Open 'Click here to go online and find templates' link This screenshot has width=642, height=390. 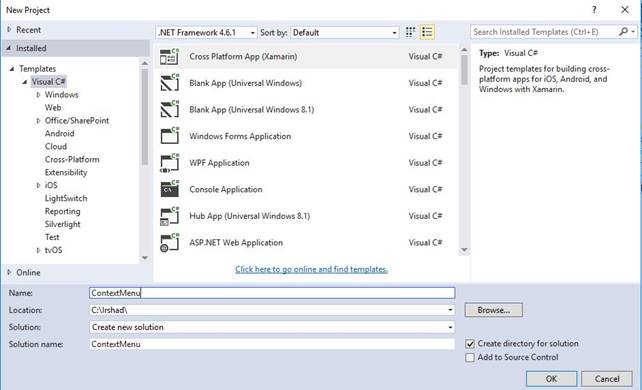coord(311,269)
